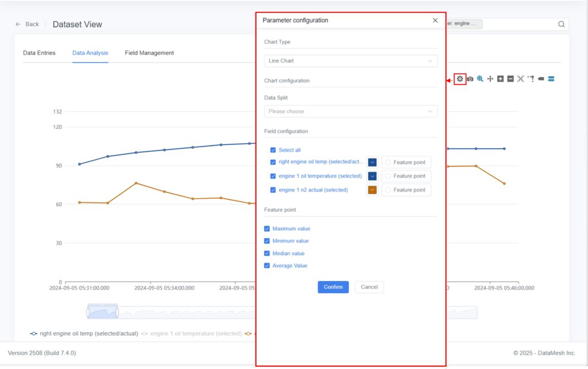
Task: Disable the Median value checkbox
Action: tap(266, 253)
